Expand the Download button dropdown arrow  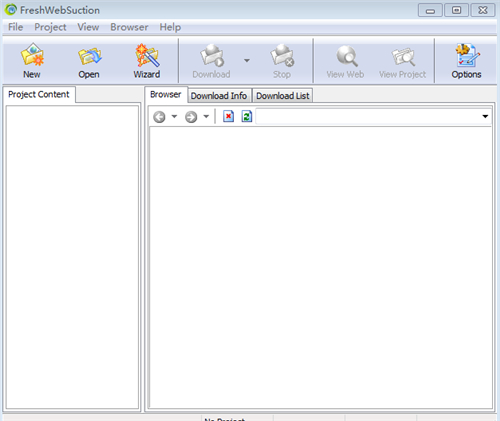coord(247,61)
